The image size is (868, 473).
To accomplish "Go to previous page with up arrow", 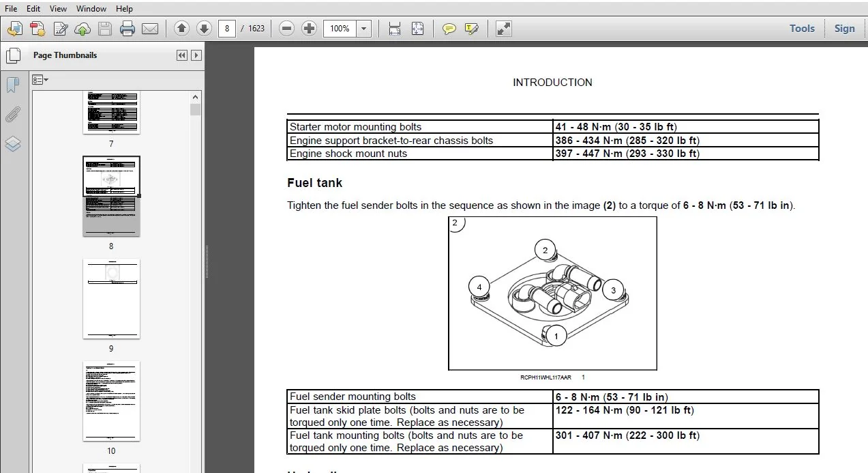I will [181, 28].
